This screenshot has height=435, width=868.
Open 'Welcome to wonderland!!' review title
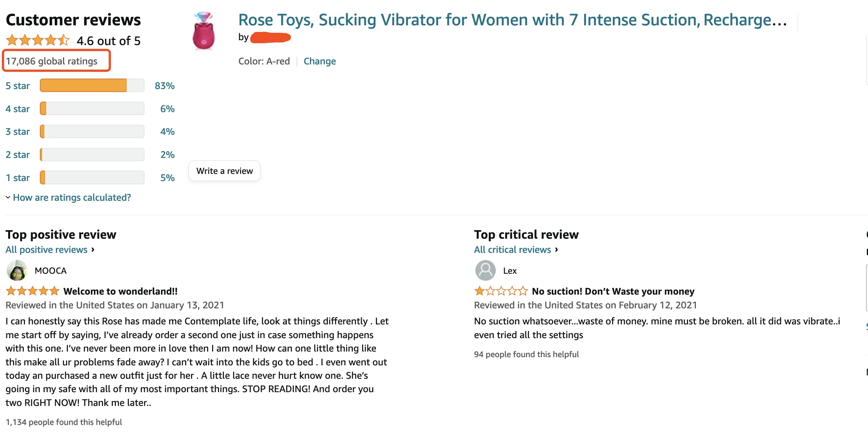point(120,291)
